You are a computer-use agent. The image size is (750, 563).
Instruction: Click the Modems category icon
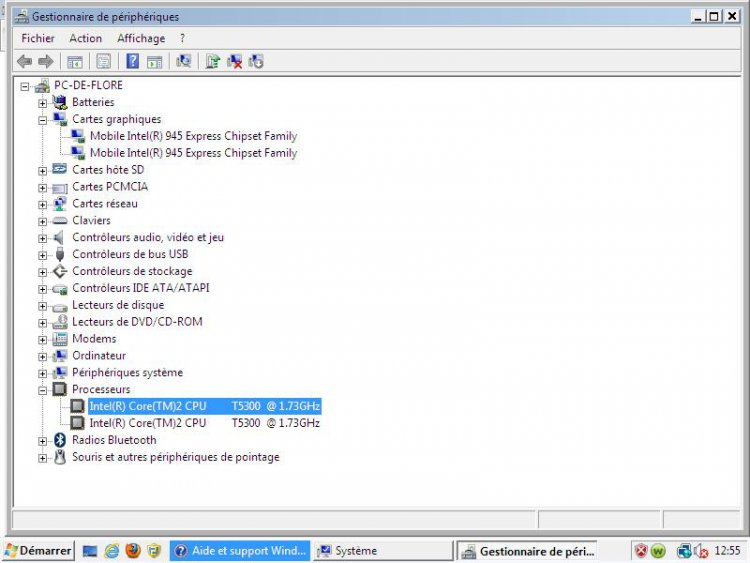[60, 339]
